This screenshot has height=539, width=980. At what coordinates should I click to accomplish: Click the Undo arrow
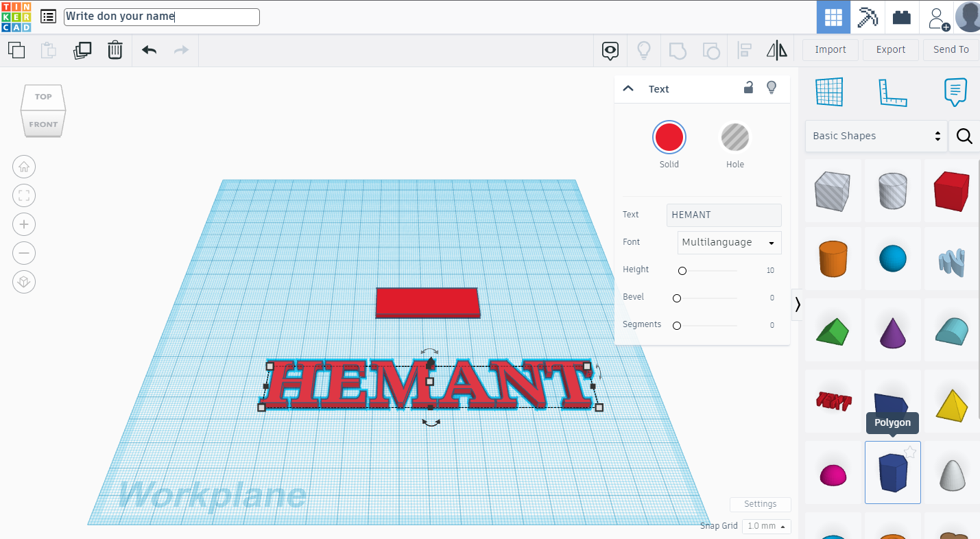(x=149, y=49)
